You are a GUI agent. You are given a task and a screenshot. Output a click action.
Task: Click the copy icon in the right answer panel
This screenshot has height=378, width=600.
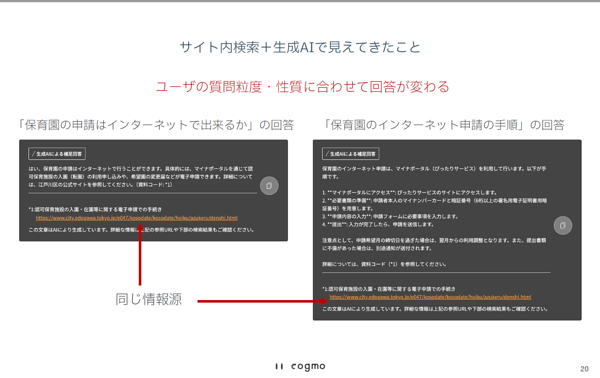[x=563, y=226]
